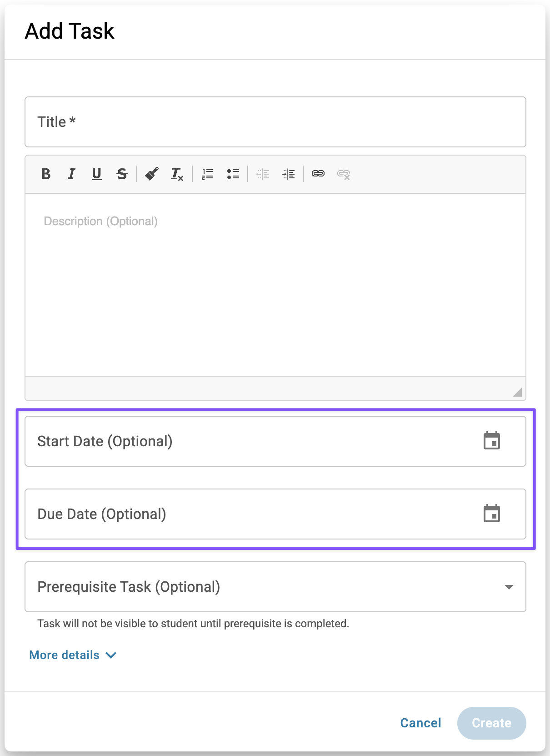Click the Create button
Image resolution: width=550 pixels, height=756 pixels.
[x=491, y=723]
